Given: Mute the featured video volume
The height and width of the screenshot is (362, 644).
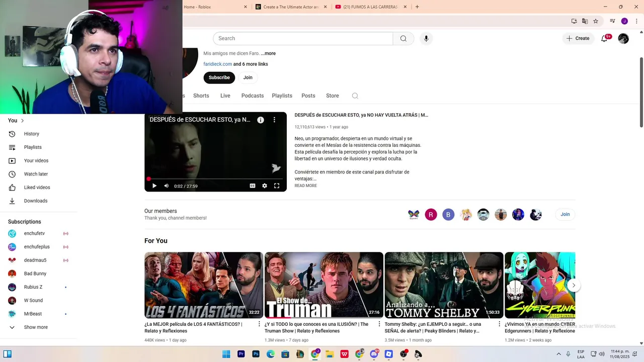Looking at the screenshot, I should click(167, 186).
